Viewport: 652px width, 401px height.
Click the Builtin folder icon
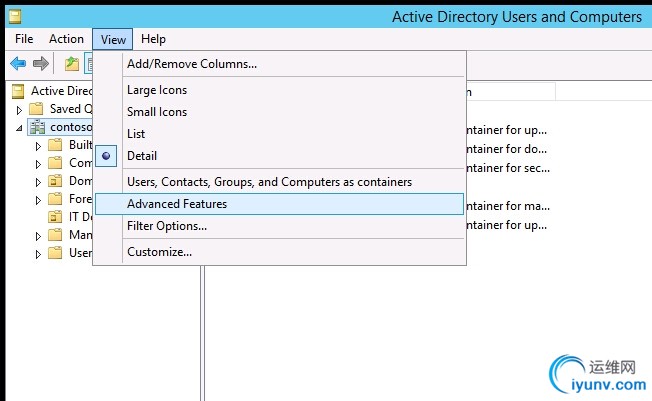[55, 145]
